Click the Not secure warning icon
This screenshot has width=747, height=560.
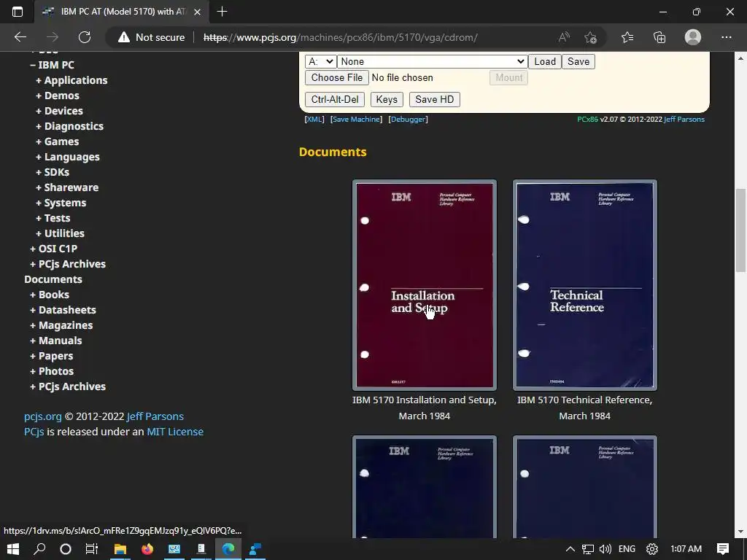(x=124, y=37)
